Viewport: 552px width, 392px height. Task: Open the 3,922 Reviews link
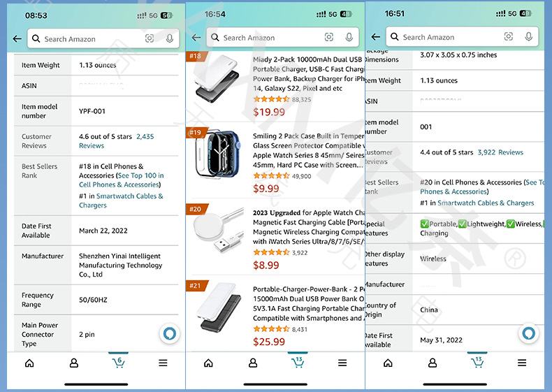[x=500, y=152]
